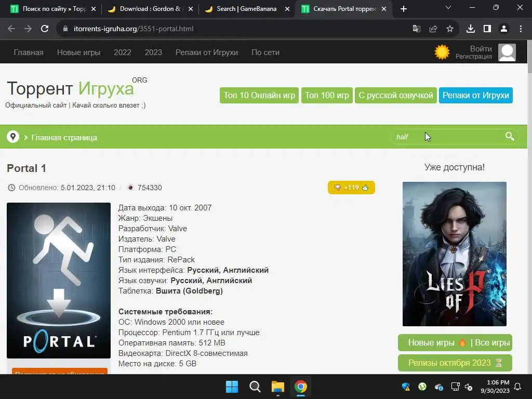Open a new browser tab
The image size is (532, 399).
403,9
